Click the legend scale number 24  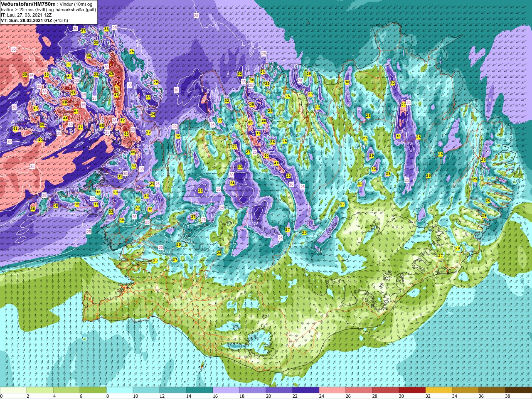click(321, 396)
